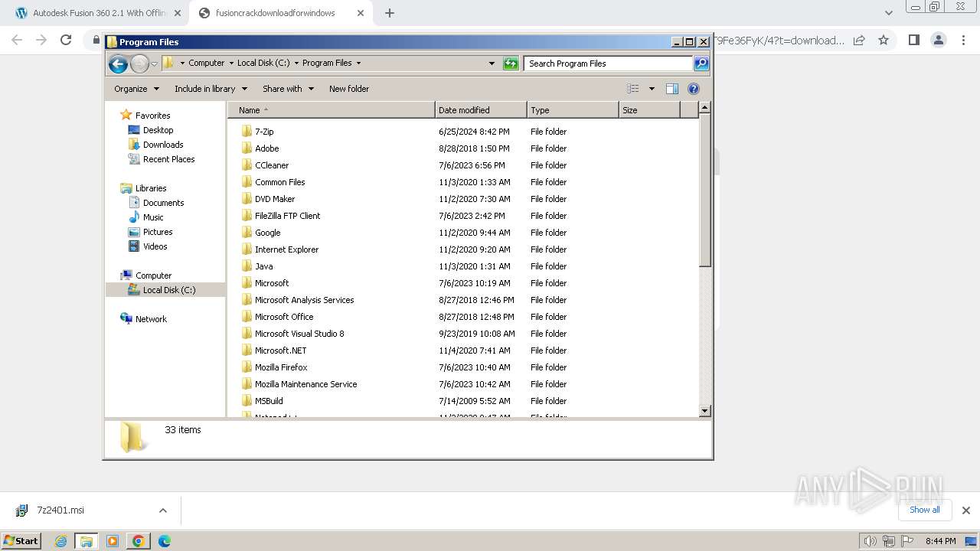Open Documents library

pyautogui.click(x=163, y=203)
